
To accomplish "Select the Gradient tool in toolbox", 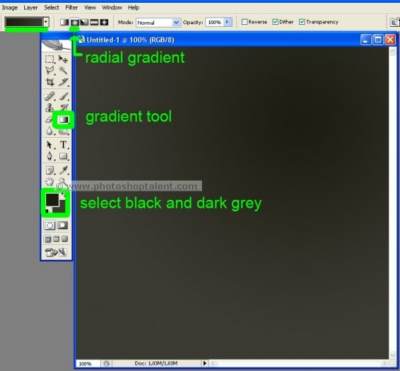I will point(63,119).
